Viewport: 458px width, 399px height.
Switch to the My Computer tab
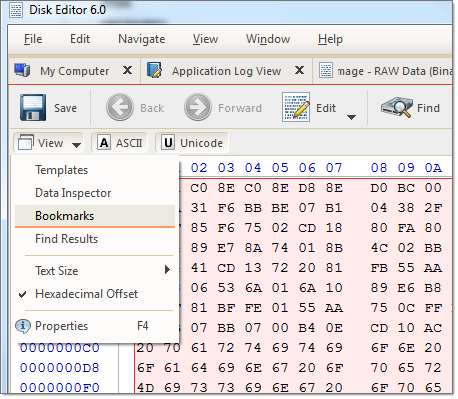74,71
